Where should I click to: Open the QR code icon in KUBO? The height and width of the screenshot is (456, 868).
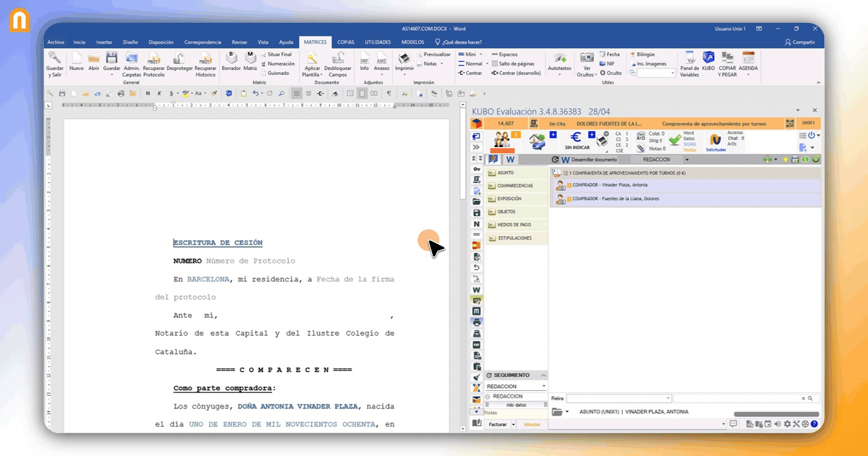tap(790, 123)
